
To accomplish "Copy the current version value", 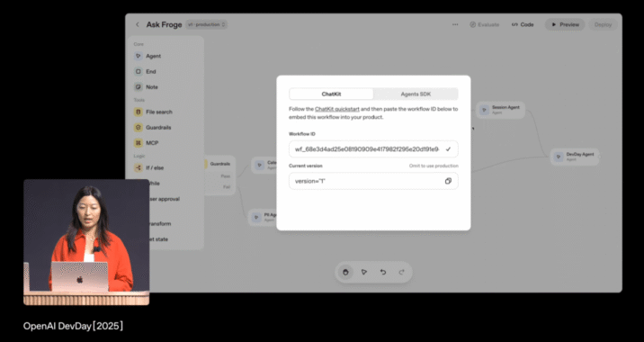I will coord(448,181).
